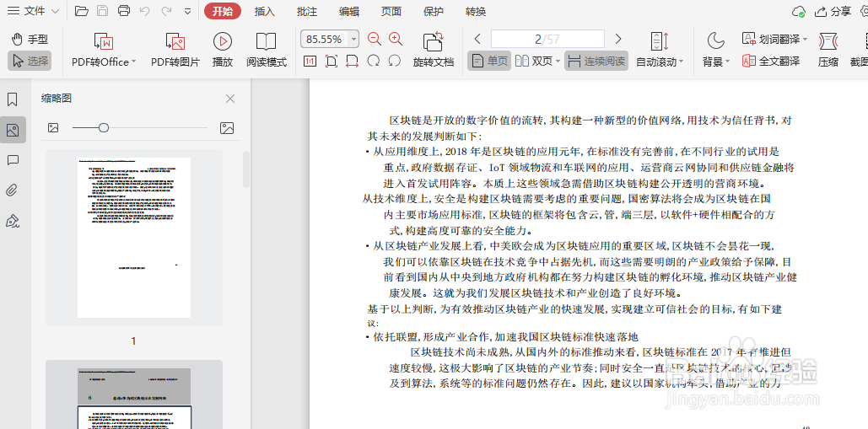Screen dimensions: 868x429
Task: Click the zoom out magnifier icon
Action: click(375, 39)
